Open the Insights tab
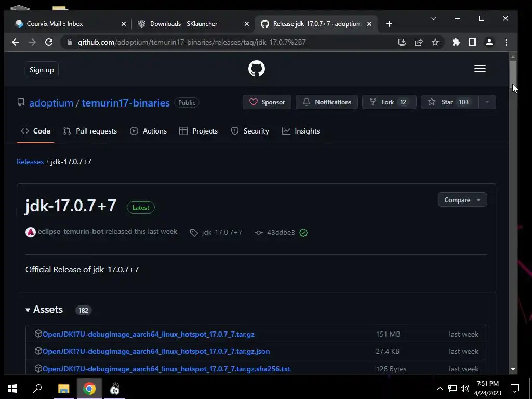 tap(301, 131)
